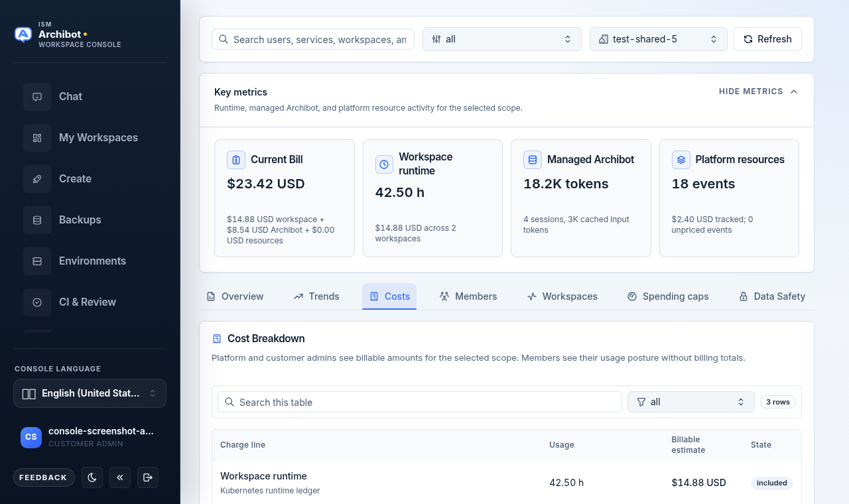Click the '18 events' value

click(703, 184)
